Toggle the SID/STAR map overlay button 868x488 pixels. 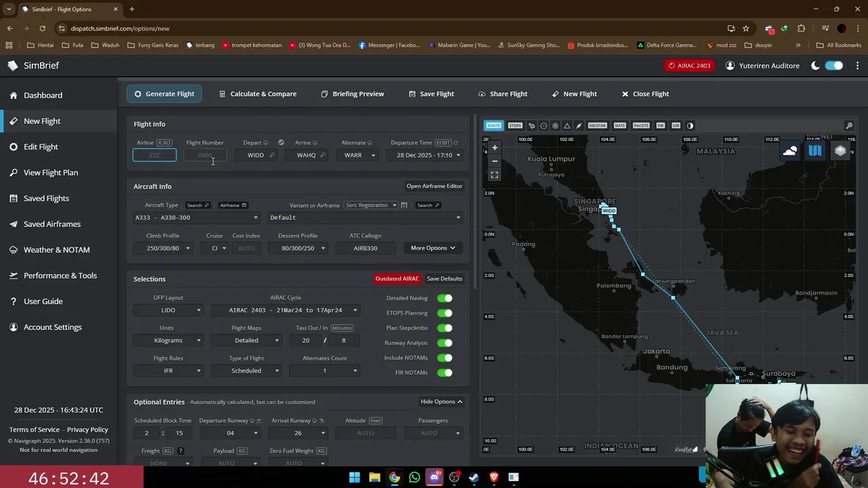tap(597, 125)
